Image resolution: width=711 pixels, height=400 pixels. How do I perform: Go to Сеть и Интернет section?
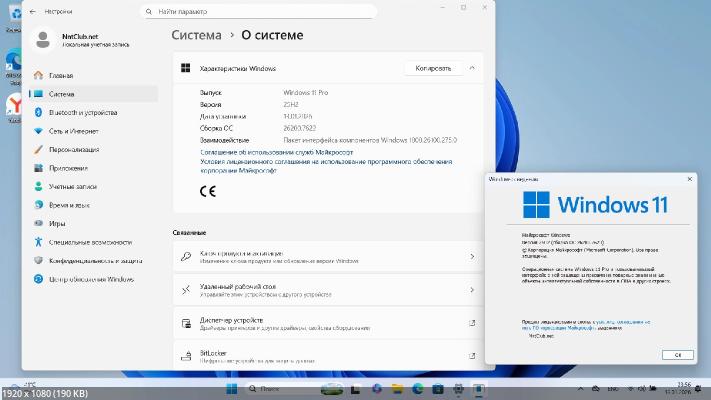click(x=74, y=131)
